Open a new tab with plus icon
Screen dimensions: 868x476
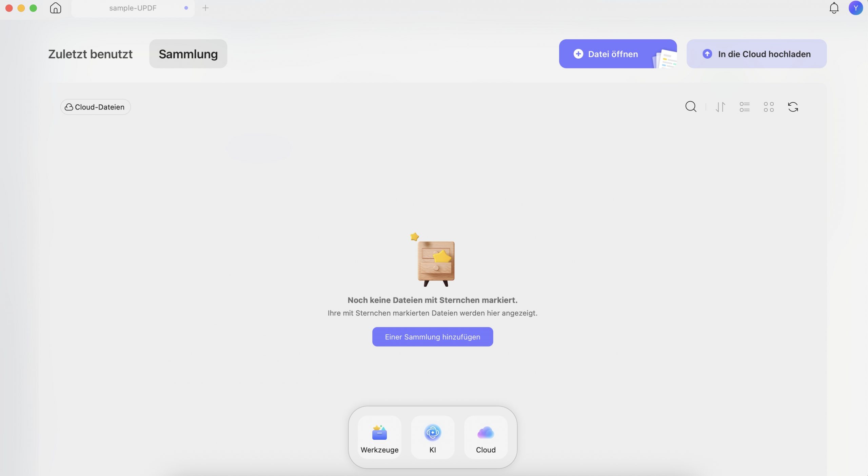tap(205, 8)
